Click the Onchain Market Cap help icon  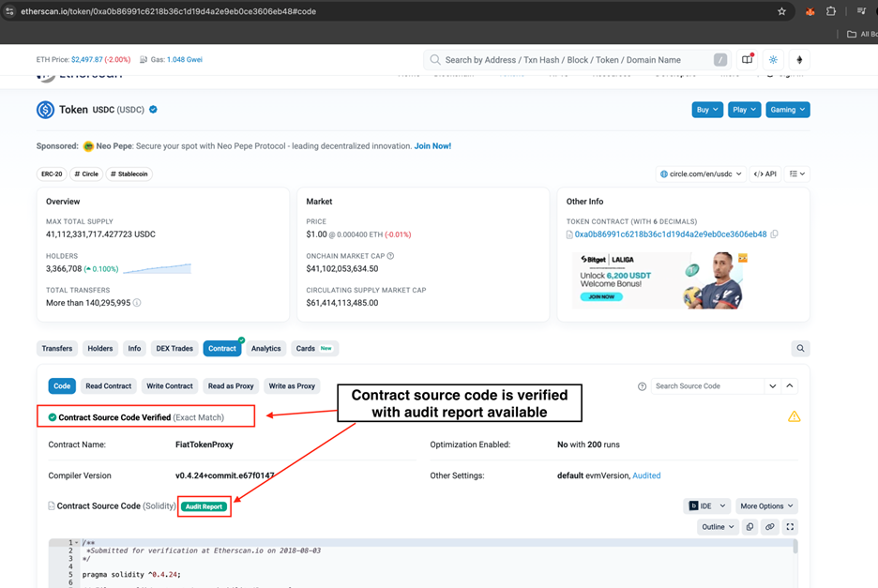coord(390,256)
